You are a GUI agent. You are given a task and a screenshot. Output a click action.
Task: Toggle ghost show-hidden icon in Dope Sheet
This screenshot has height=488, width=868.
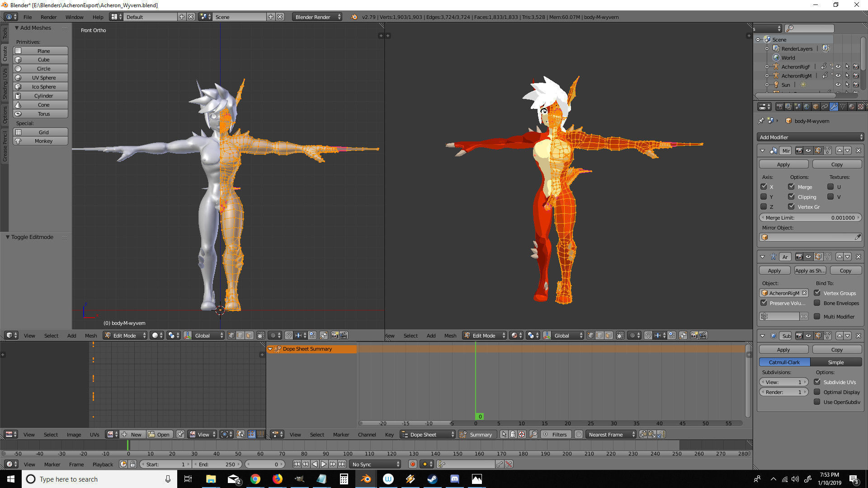(x=513, y=434)
